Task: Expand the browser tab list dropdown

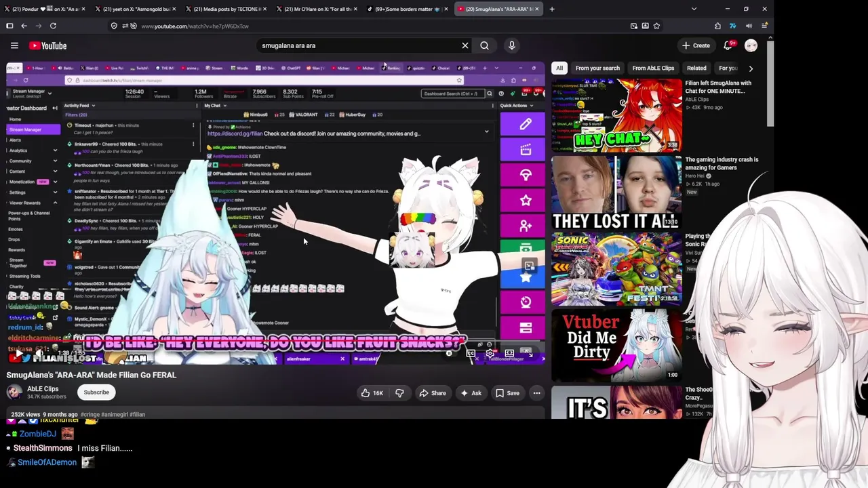Action: tap(694, 9)
